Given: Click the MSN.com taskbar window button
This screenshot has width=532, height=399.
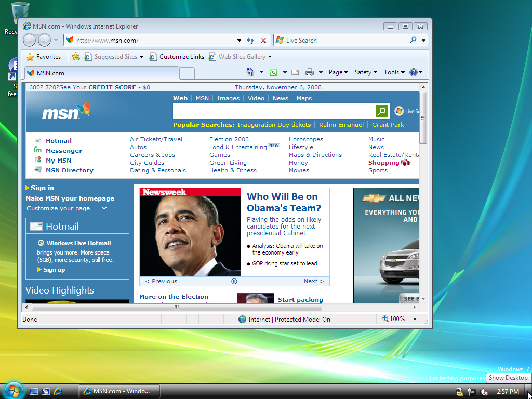Looking at the screenshot, I should 119,391.
